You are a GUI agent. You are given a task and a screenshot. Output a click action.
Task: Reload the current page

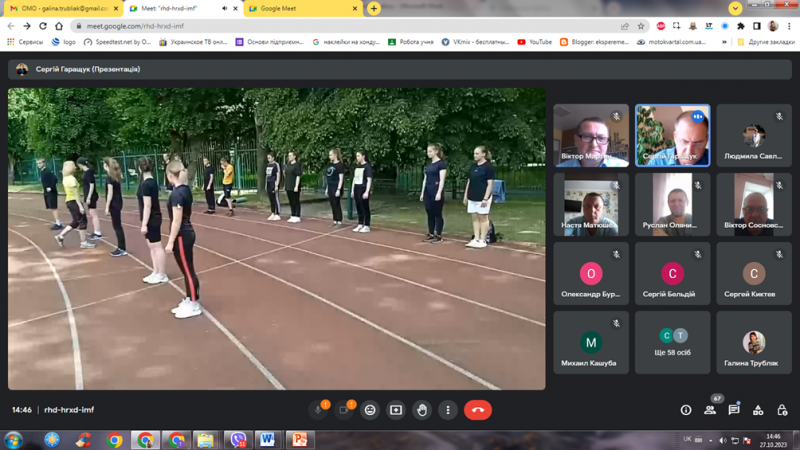[43, 26]
